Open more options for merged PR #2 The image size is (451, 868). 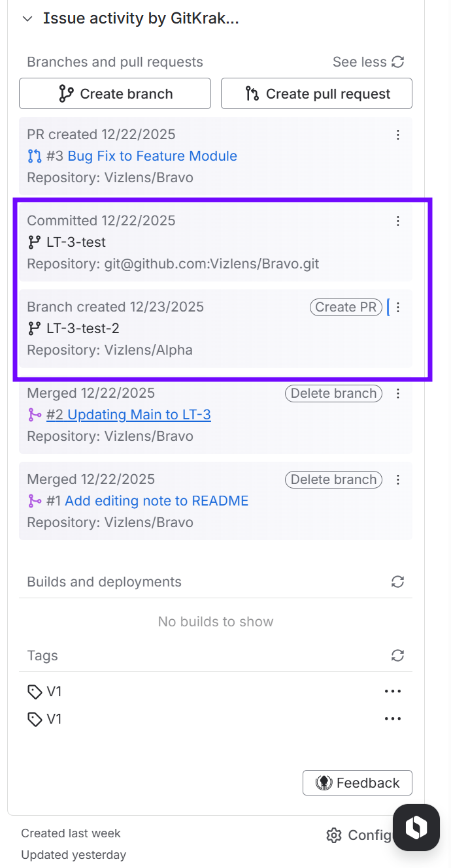coord(398,394)
